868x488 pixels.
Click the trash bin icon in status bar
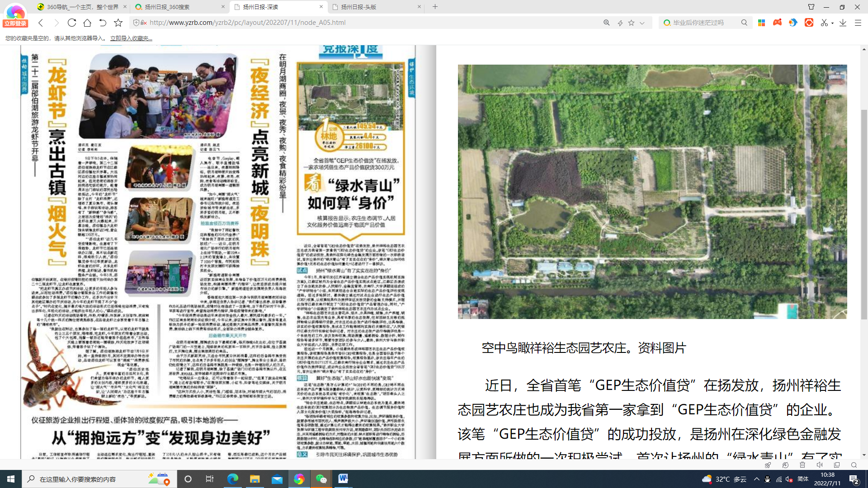pos(802,465)
